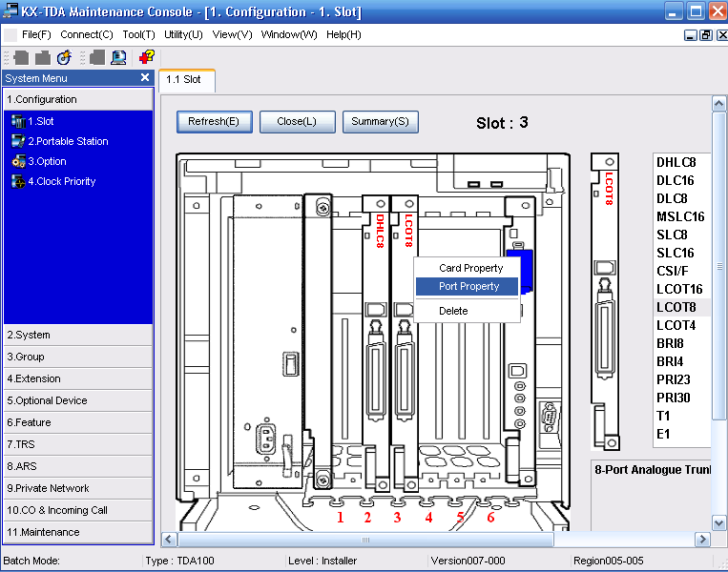Click the vertical scrollbar down arrow
Image resolution: width=728 pixels, height=572 pixels.
718,523
